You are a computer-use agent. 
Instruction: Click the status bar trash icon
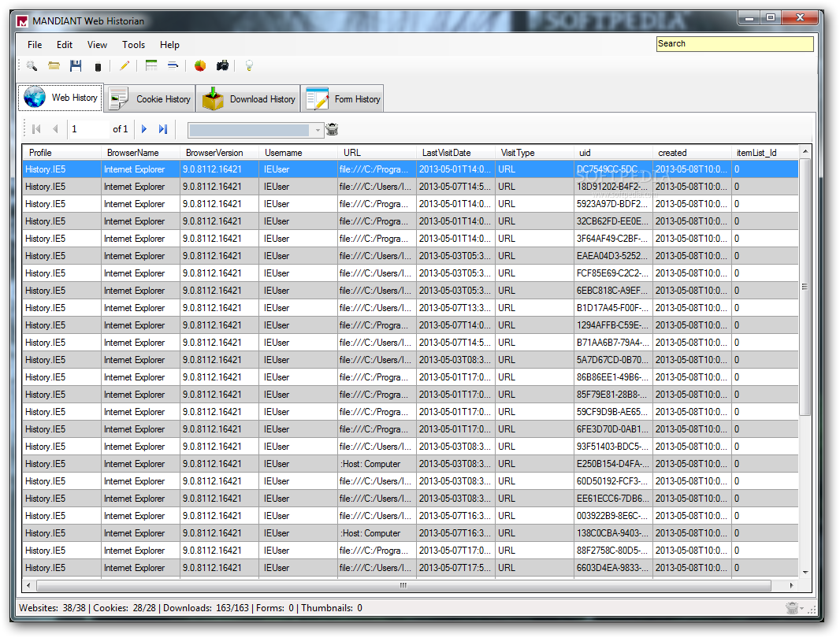click(792, 608)
